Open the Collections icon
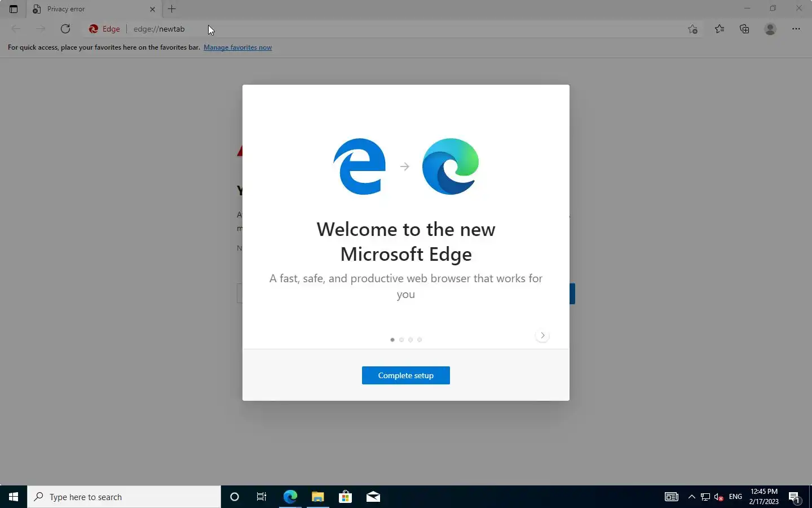The height and width of the screenshot is (508, 812). 744,29
